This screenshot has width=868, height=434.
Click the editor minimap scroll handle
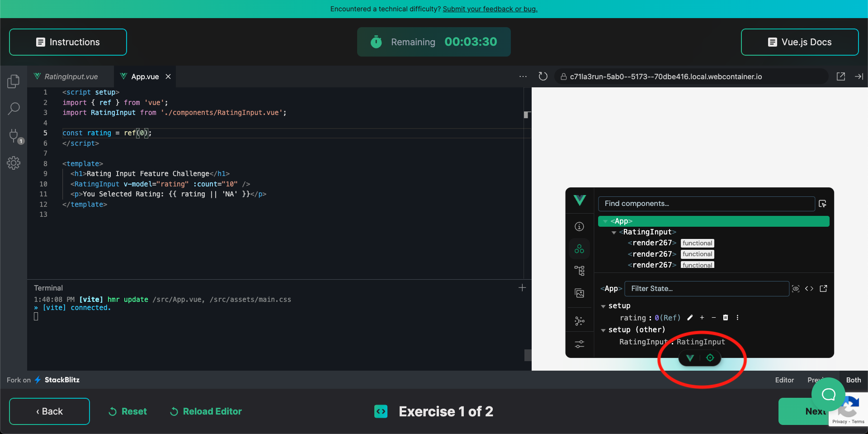pos(527,115)
